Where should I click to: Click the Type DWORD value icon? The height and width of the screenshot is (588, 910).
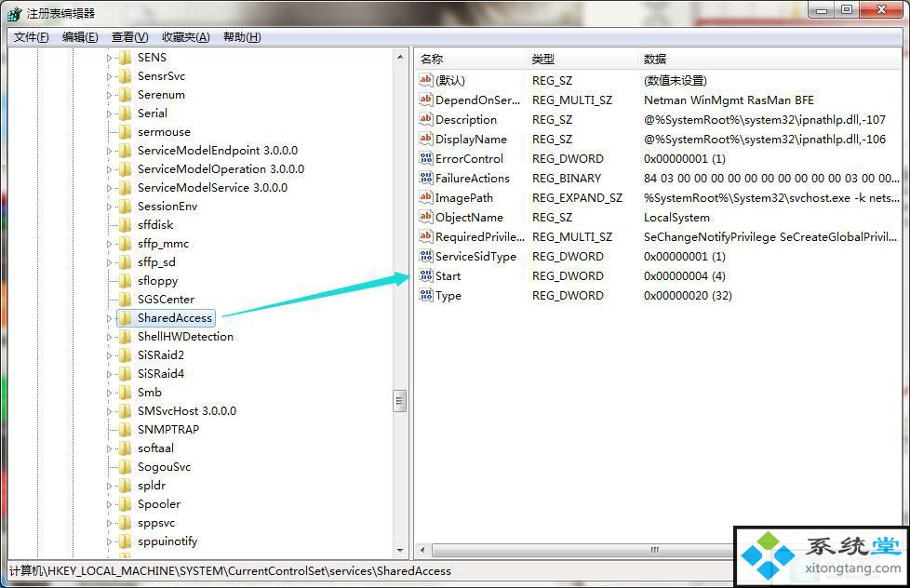426,296
